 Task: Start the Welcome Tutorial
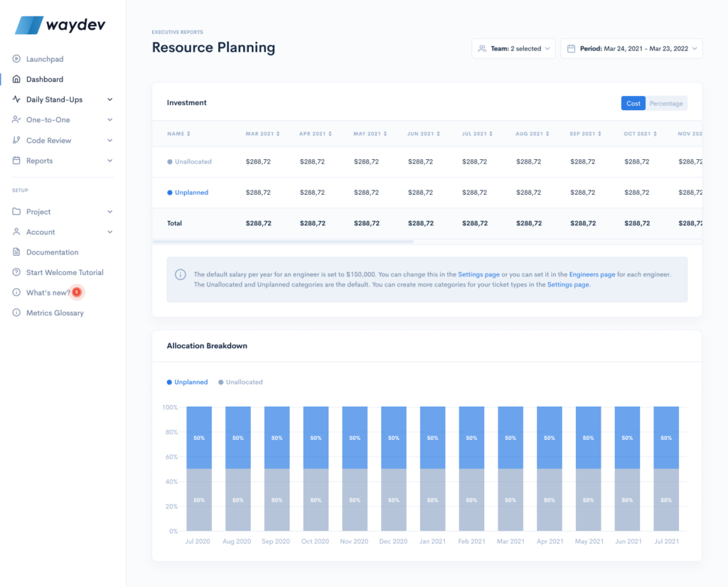click(x=61, y=272)
